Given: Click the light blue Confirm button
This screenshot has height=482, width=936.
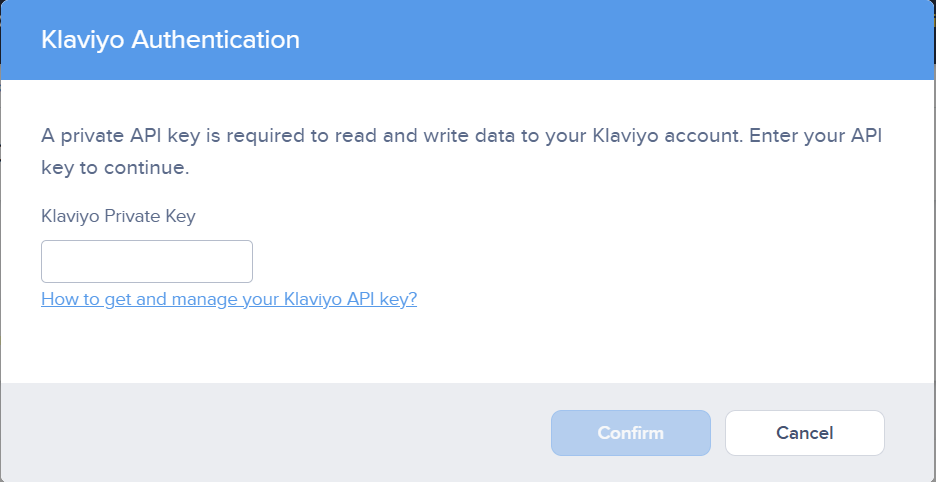Looking at the screenshot, I should coord(630,433).
